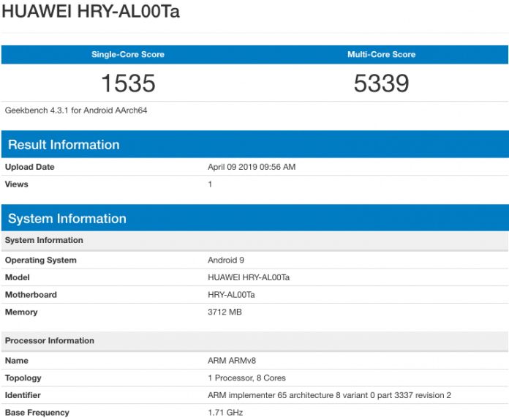Select the Android 9 value

tap(226, 260)
